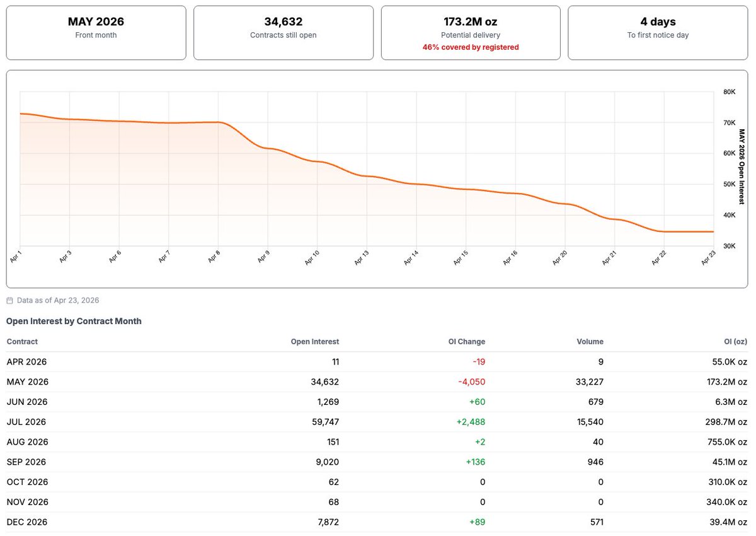Image resolution: width=756 pixels, height=536 pixels.
Task: Click the Data as of Apr 23, 2026 text
Action: pyautogui.click(x=58, y=301)
